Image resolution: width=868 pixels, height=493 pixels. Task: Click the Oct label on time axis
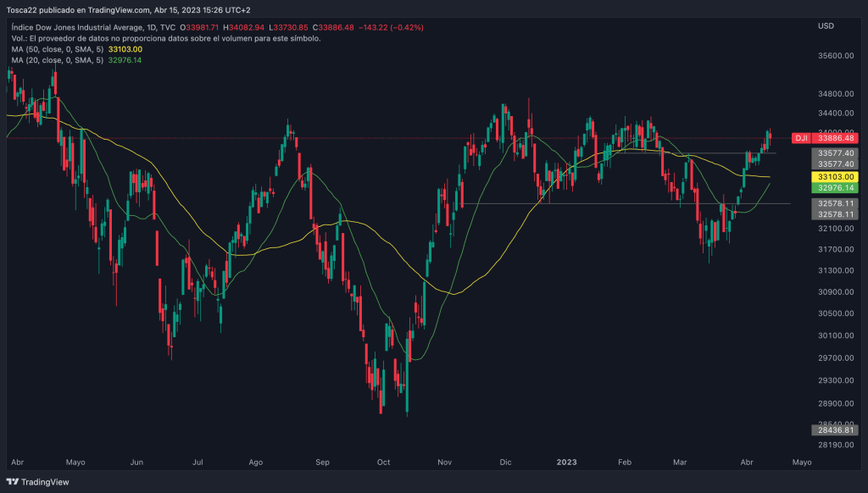[383, 463]
